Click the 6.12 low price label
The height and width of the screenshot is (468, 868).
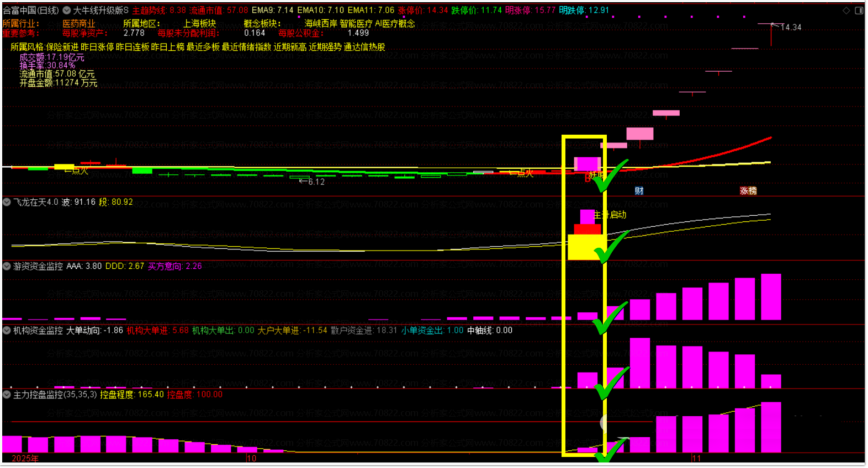pyautogui.click(x=316, y=182)
